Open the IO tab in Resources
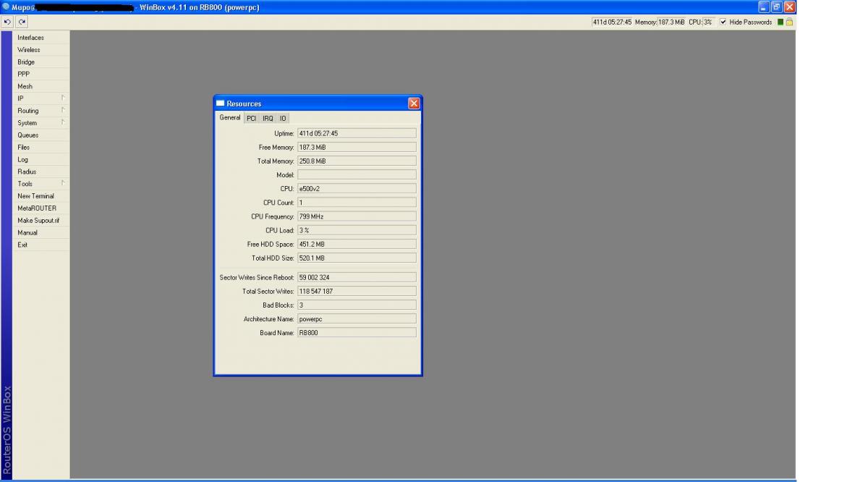 point(283,118)
